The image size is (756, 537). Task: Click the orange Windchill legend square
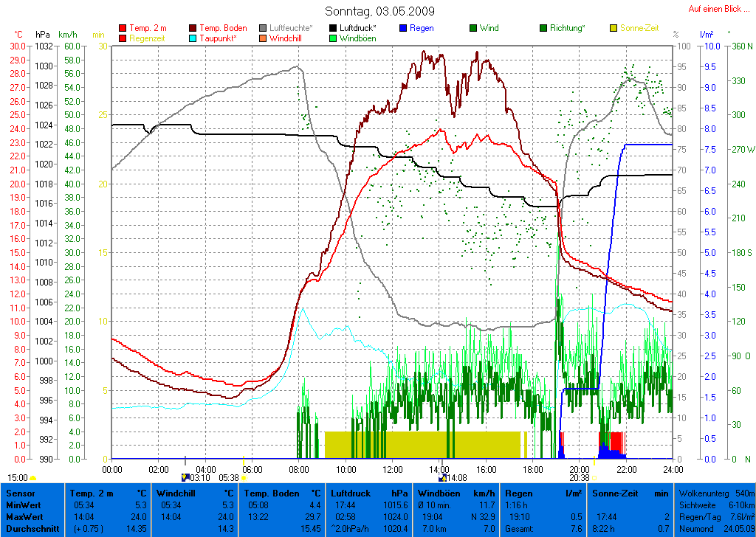[x=263, y=38]
